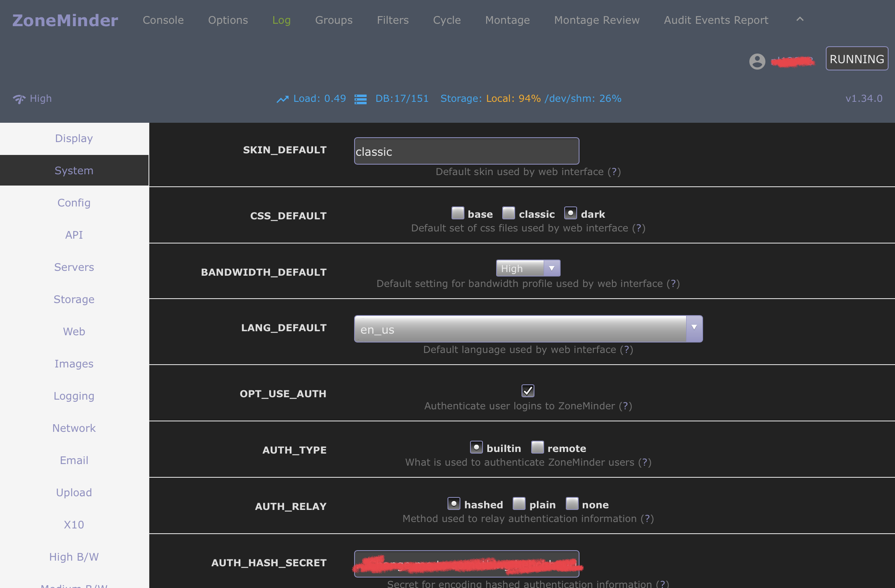This screenshot has height=588, width=895.
Task: Open the LANG_DEFAULT en_us dropdown
Action: (528, 329)
